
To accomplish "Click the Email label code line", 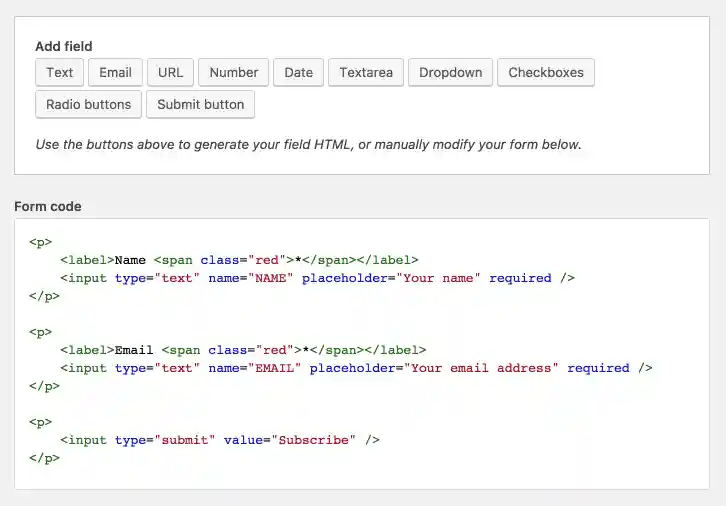I will point(243,350).
